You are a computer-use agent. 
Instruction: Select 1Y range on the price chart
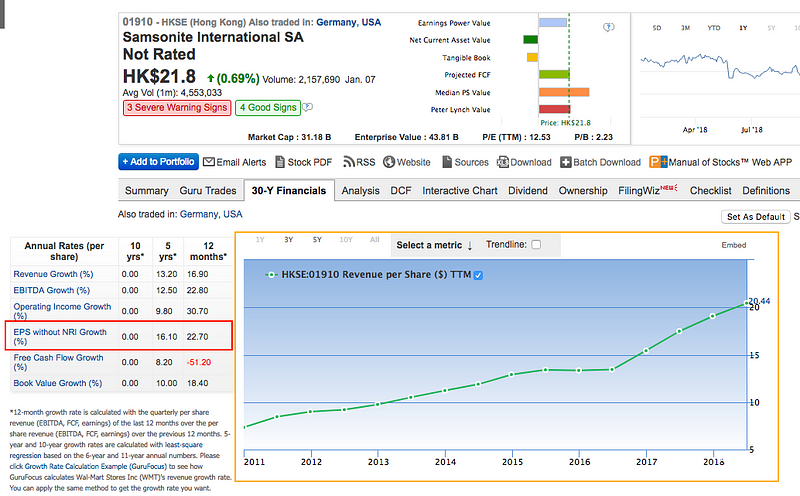click(743, 28)
